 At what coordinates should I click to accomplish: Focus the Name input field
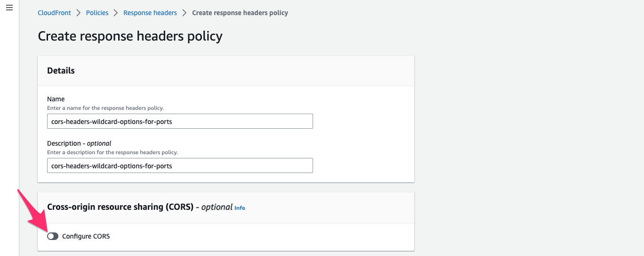tap(180, 122)
